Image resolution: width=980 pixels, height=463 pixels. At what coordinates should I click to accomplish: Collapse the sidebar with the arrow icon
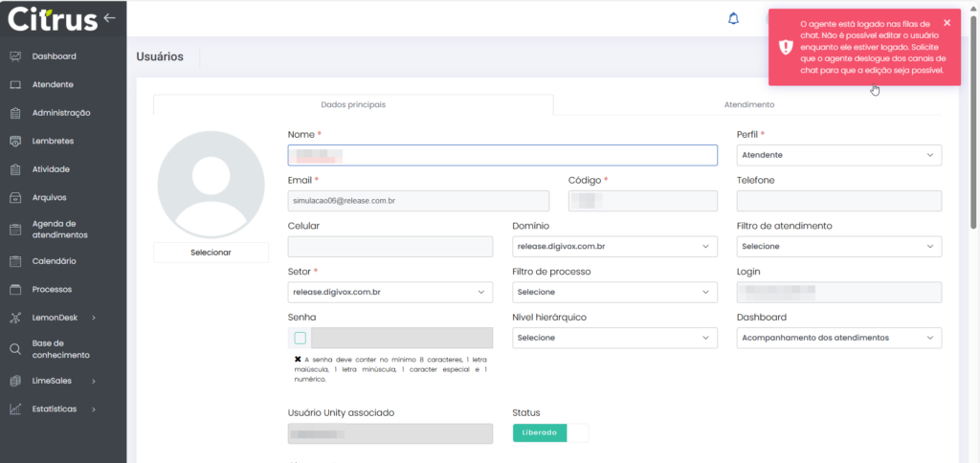point(109,17)
